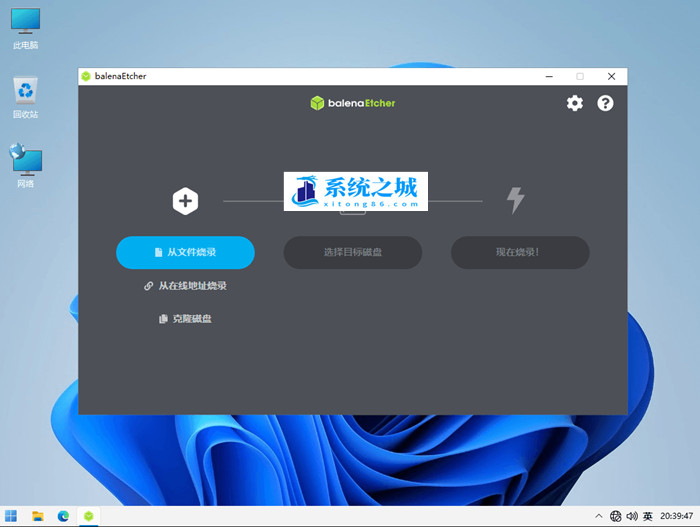Expand the hidden tray icons chevron
The image size is (700, 527).
pos(599,516)
